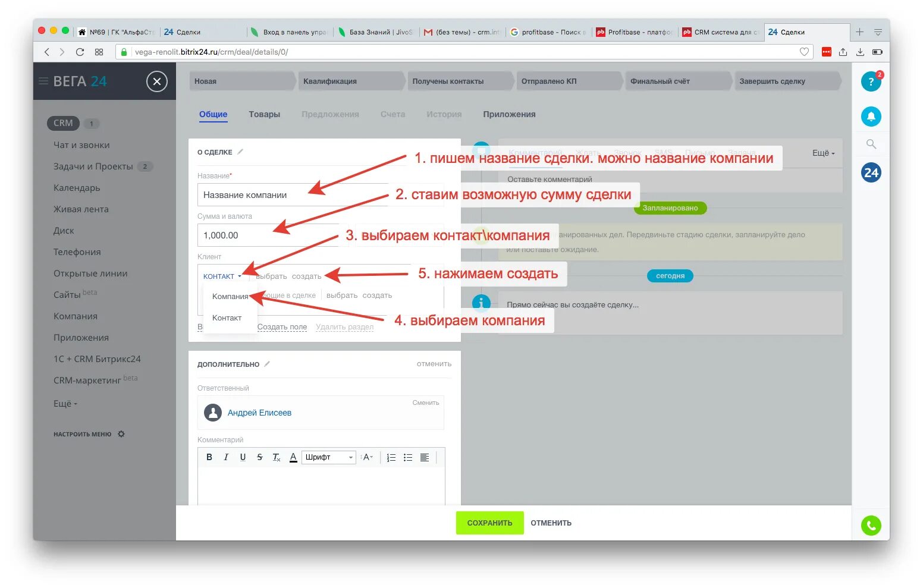Viewport: 923px width, 588px height.
Task: Select Контакт from the dropdown list
Action: click(227, 318)
